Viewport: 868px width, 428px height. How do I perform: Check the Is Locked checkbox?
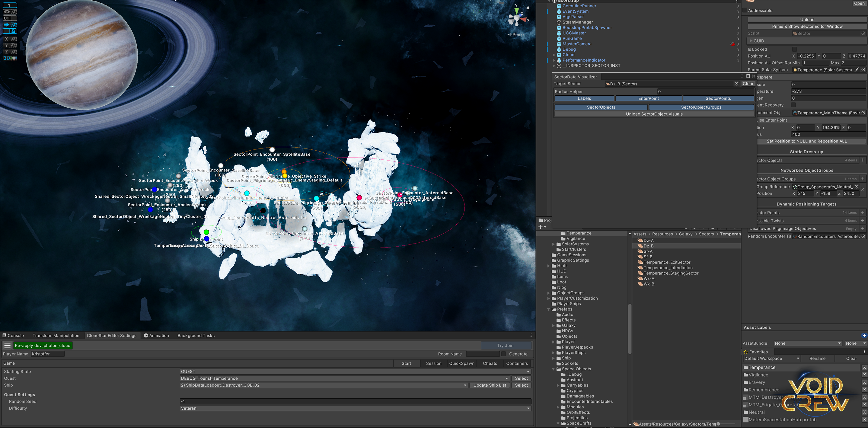pos(794,49)
